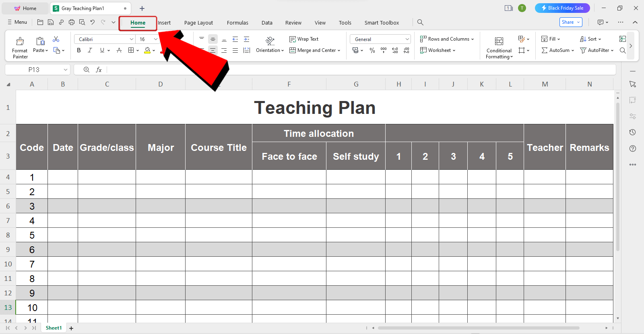644x334 pixels.
Task: Click the Print icon in quick toolbar
Action: coord(72,23)
